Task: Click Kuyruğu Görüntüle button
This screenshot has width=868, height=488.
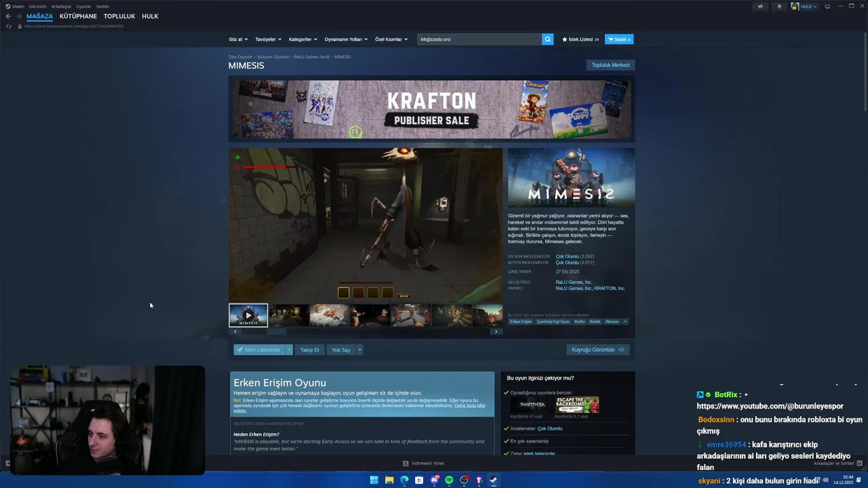Action: coord(598,350)
